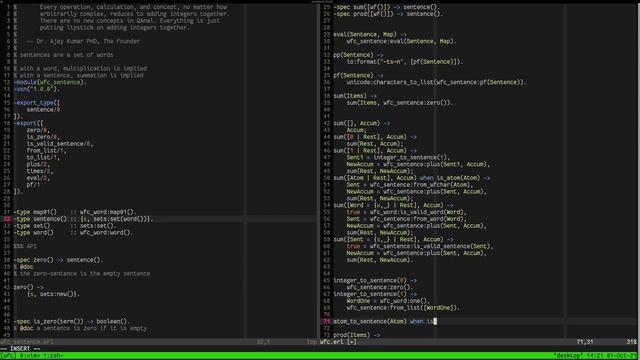The image size is (640, 360).
Task: Click 'to_list/1,' in export list
Action: (43, 158)
